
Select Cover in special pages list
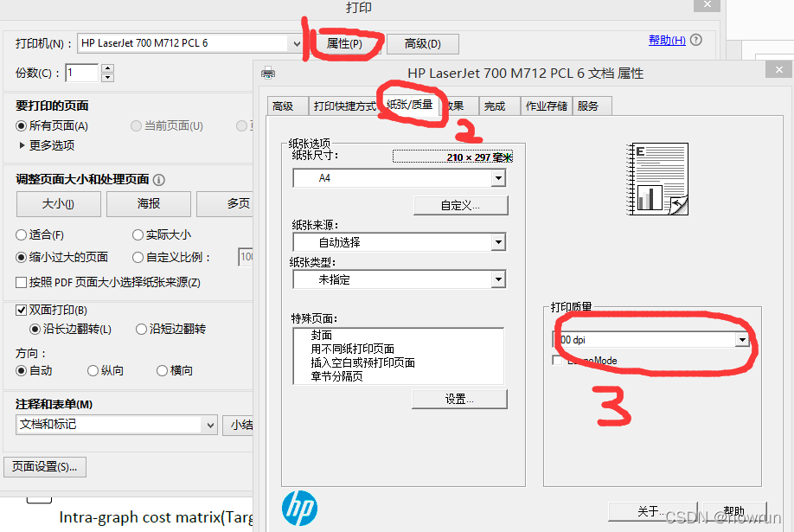tap(322, 335)
